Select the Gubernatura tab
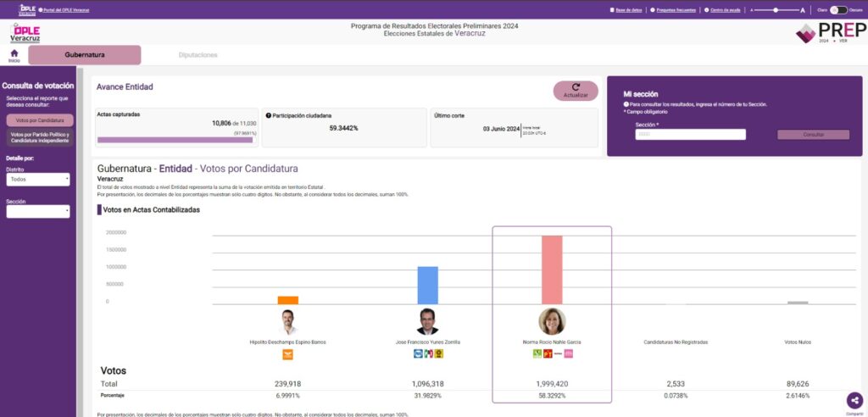 tap(85, 55)
